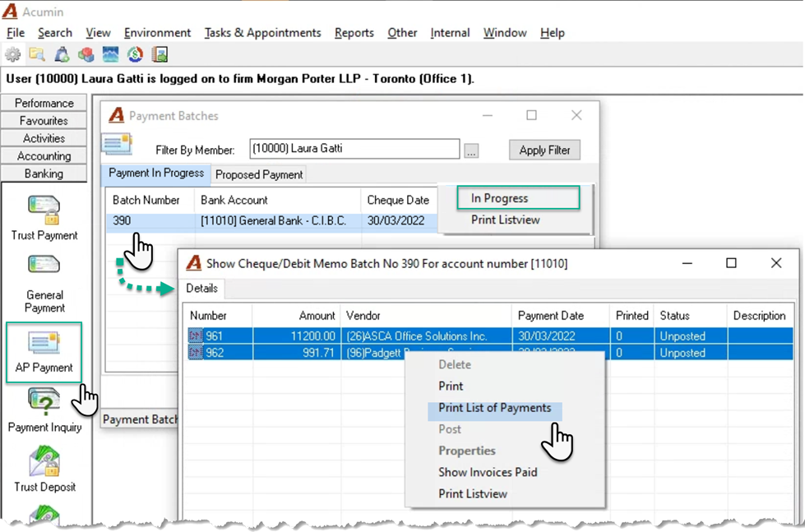Image resolution: width=805 pixels, height=532 pixels.
Task: Open the Details tab in the cheque batch window
Action: click(201, 288)
